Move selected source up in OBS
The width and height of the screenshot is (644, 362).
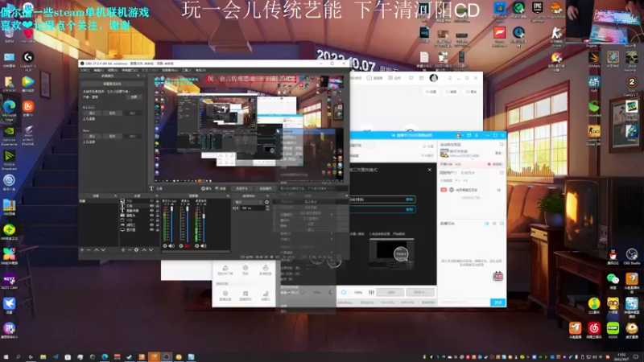(x=144, y=249)
